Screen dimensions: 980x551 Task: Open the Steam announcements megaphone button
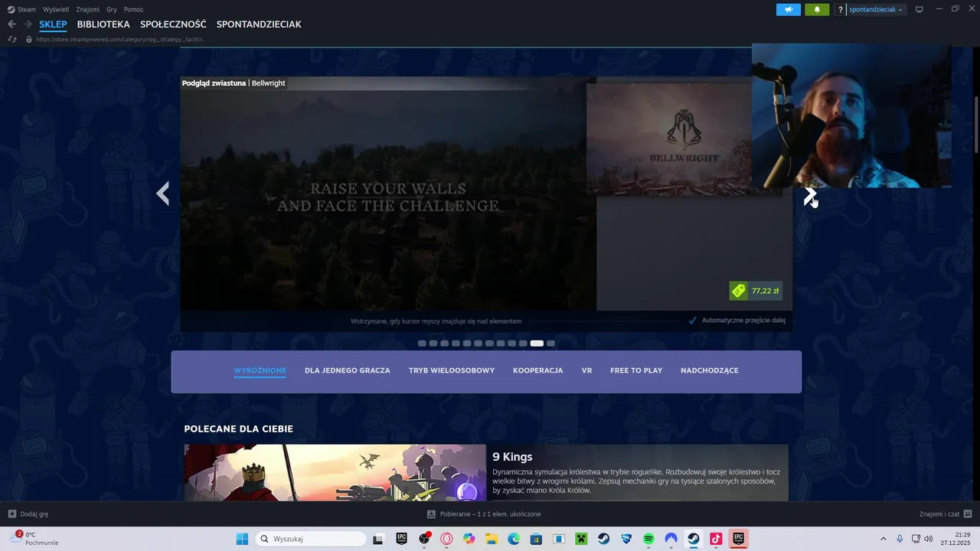point(788,9)
